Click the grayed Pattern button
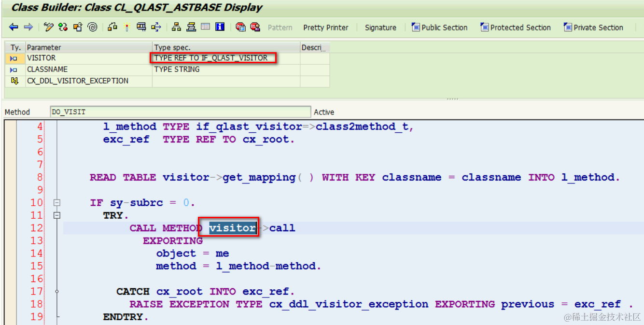 point(280,28)
